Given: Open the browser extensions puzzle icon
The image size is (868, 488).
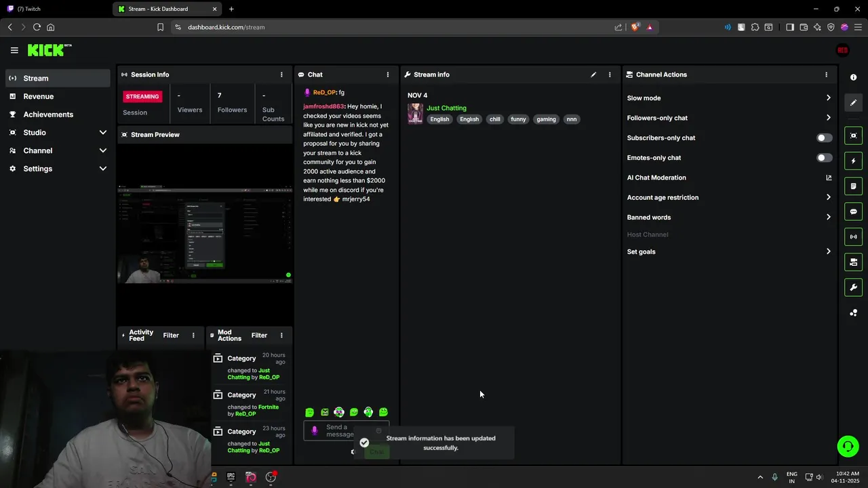Looking at the screenshot, I should click(x=755, y=27).
